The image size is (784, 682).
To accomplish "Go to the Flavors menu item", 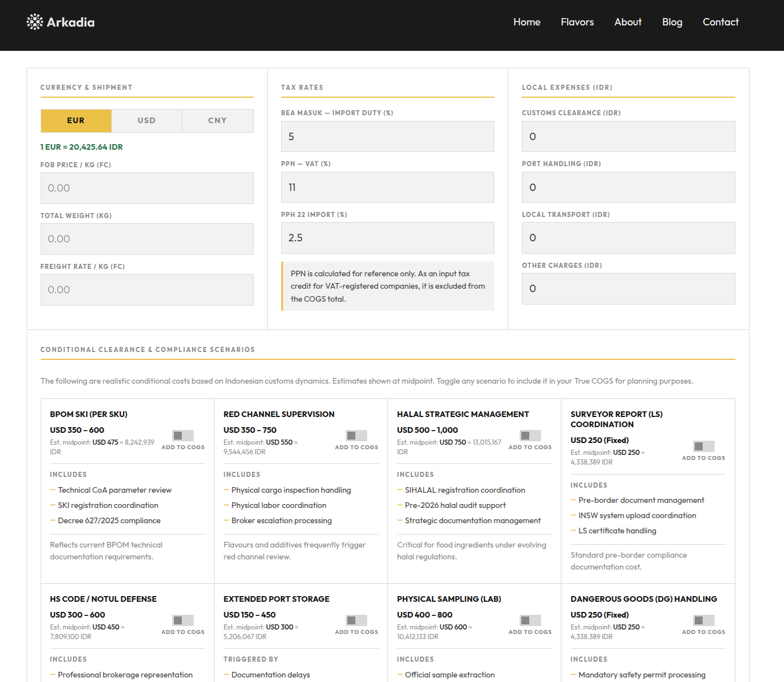I will click(x=577, y=22).
